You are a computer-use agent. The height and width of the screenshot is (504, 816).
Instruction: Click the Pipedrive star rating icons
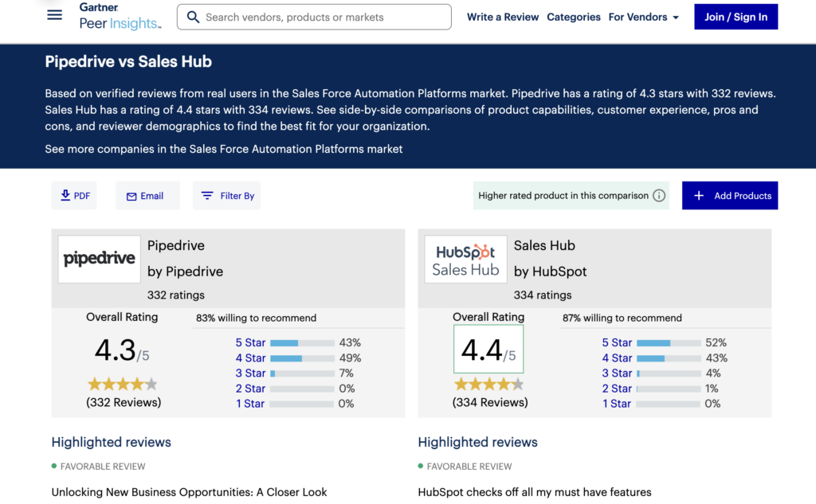click(123, 385)
